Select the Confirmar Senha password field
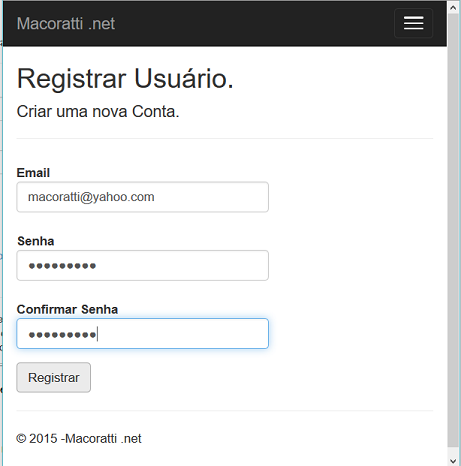Screen dimensions: 461x466 142,334
